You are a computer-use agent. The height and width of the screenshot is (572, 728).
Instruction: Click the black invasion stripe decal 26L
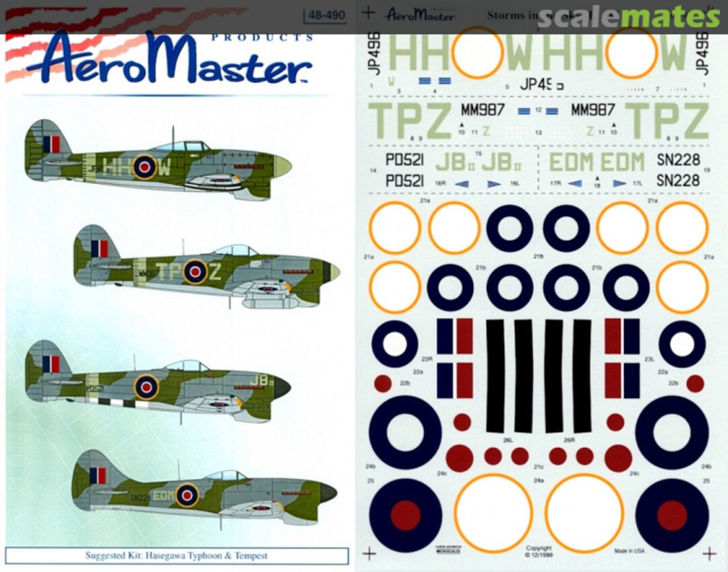[x=497, y=377]
